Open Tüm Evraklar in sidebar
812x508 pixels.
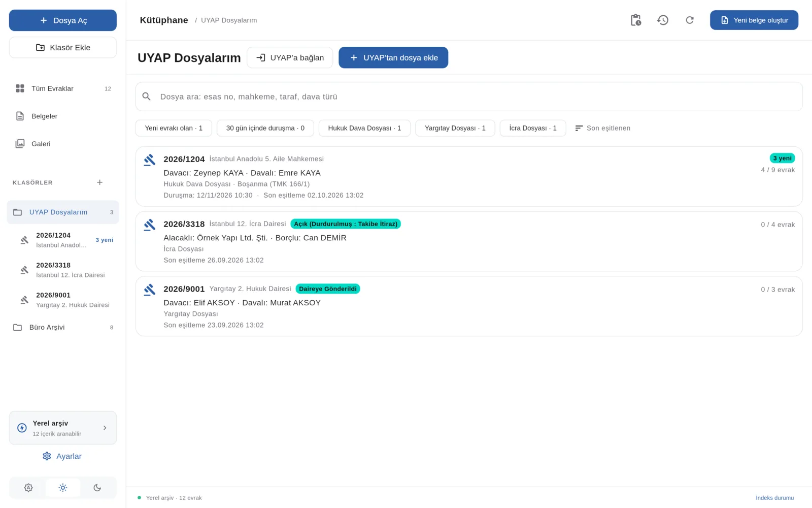[63, 88]
